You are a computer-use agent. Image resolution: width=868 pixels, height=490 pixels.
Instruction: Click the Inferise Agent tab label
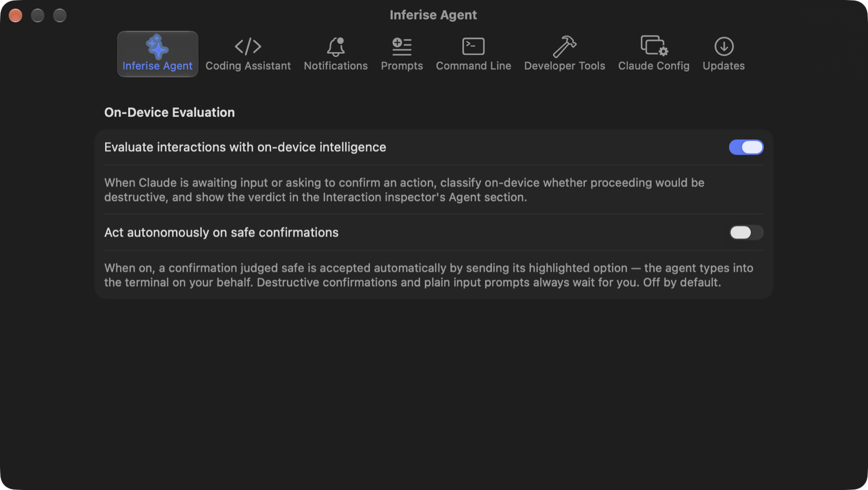coord(157,66)
